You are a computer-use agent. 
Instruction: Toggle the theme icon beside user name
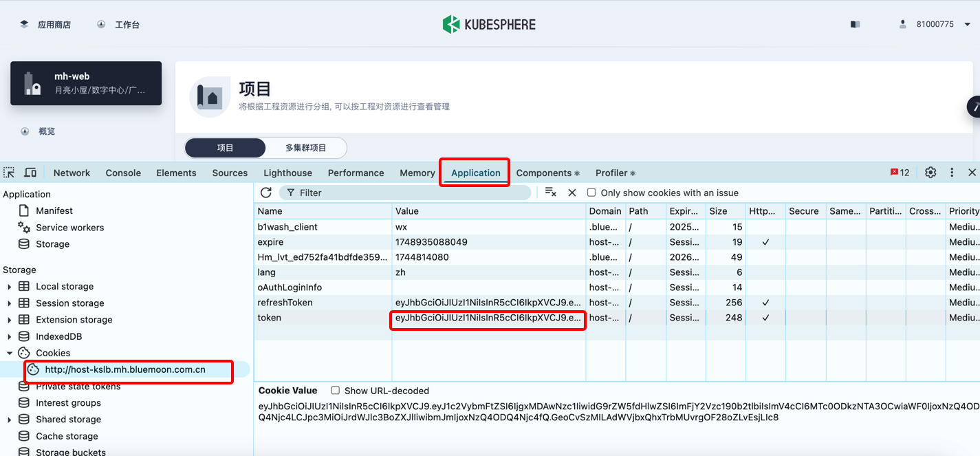coord(855,24)
